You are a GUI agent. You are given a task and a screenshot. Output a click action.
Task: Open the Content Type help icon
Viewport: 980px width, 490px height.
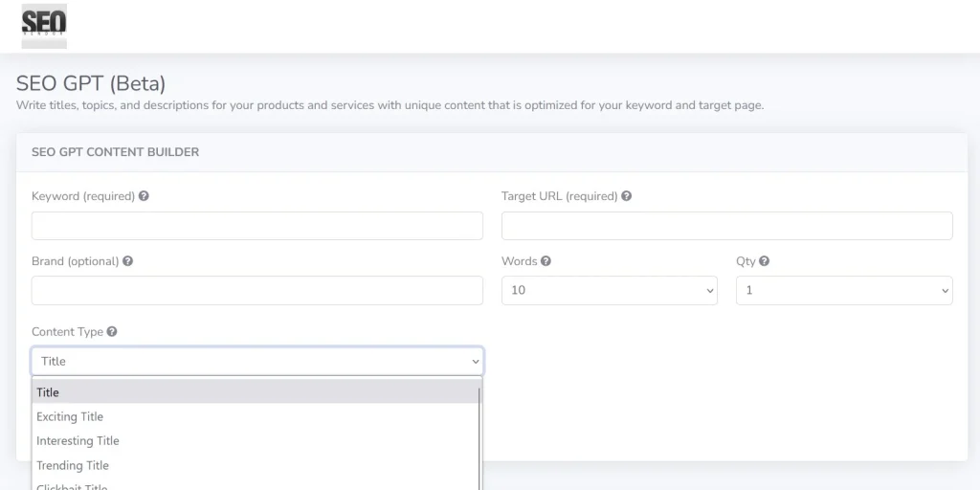coord(112,332)
